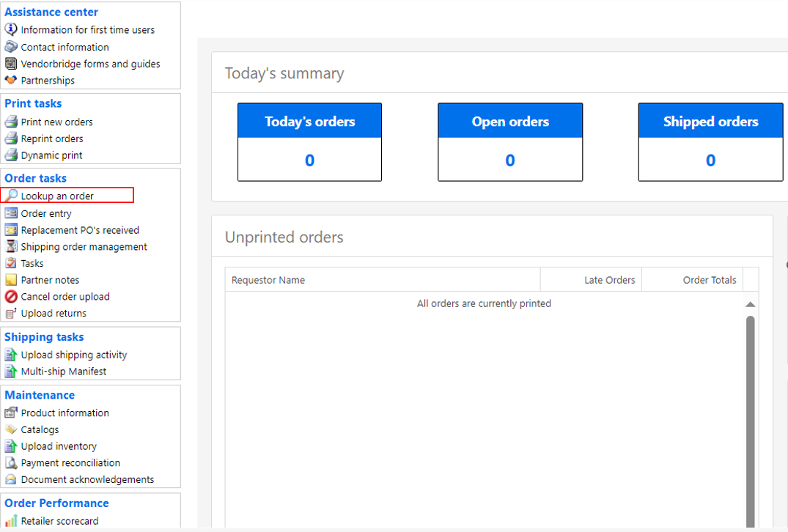
Task: Open the Lookup an order link
Action: (57, 196)
